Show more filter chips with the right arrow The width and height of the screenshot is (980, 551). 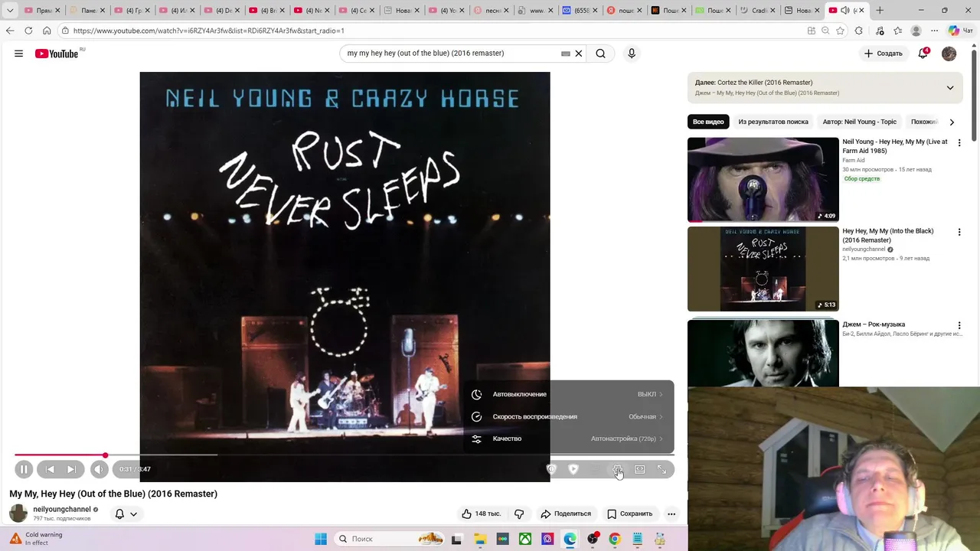(x=952, y=122)
